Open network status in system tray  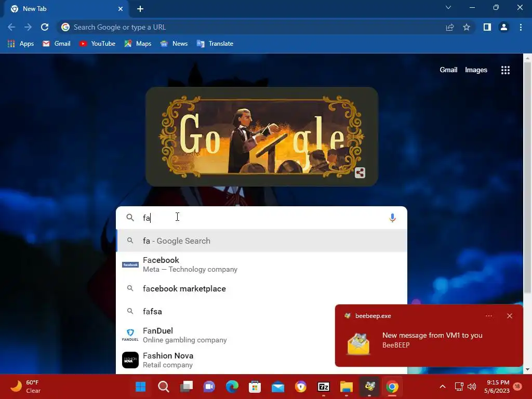(x=459, y=387)
